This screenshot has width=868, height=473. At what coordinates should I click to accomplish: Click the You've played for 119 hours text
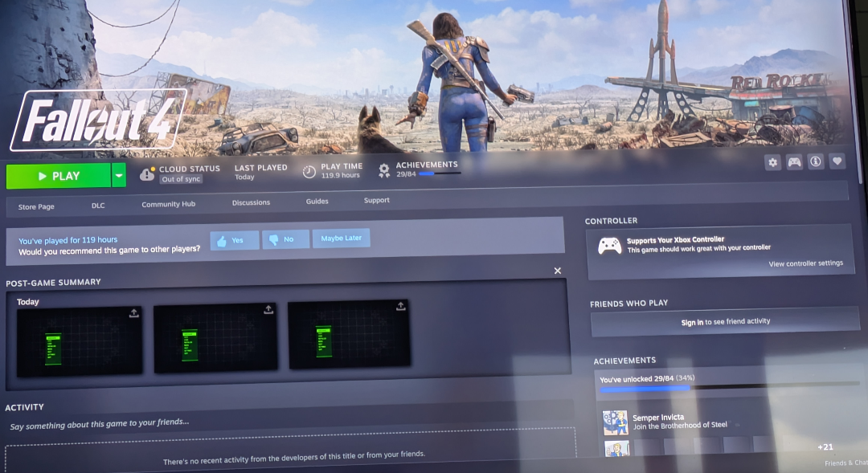click(68, 240)
